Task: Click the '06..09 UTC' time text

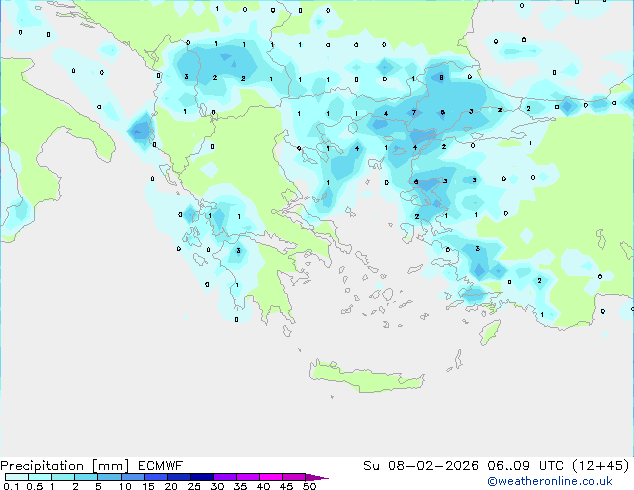Action: coord(525,466)
